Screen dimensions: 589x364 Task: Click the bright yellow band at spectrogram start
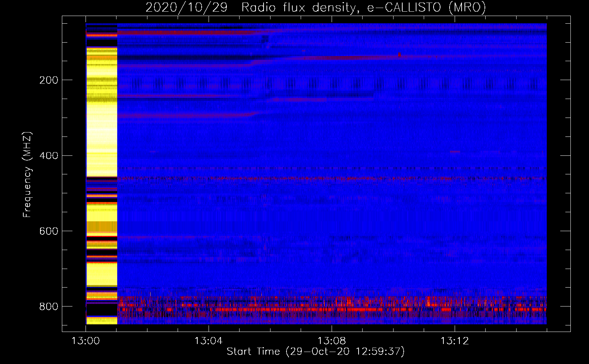tap(102, 174)
